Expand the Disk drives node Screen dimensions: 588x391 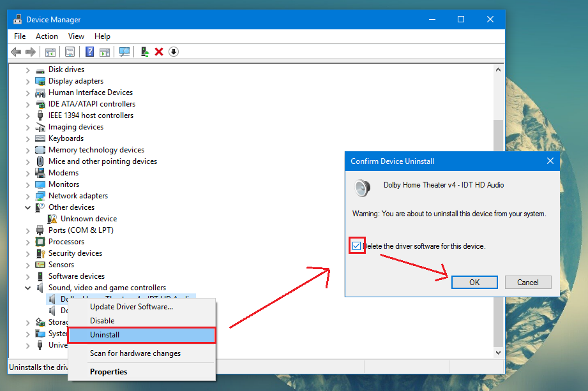tap(27, 70)
